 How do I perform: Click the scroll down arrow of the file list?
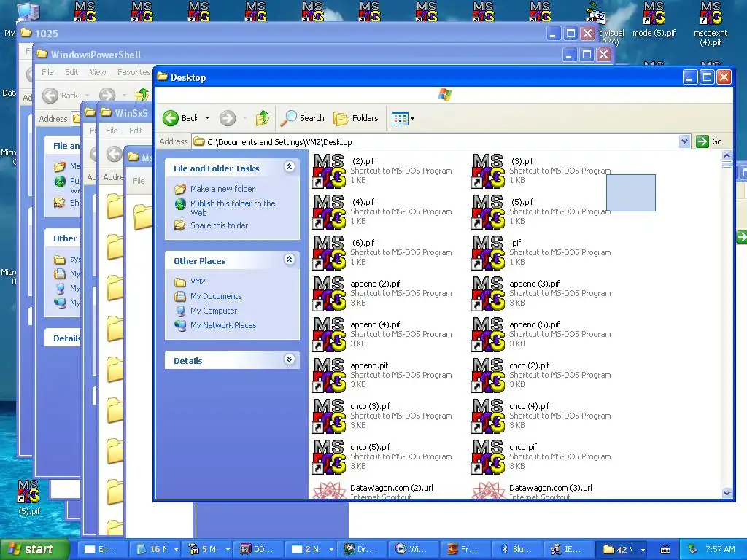[727, 494]
